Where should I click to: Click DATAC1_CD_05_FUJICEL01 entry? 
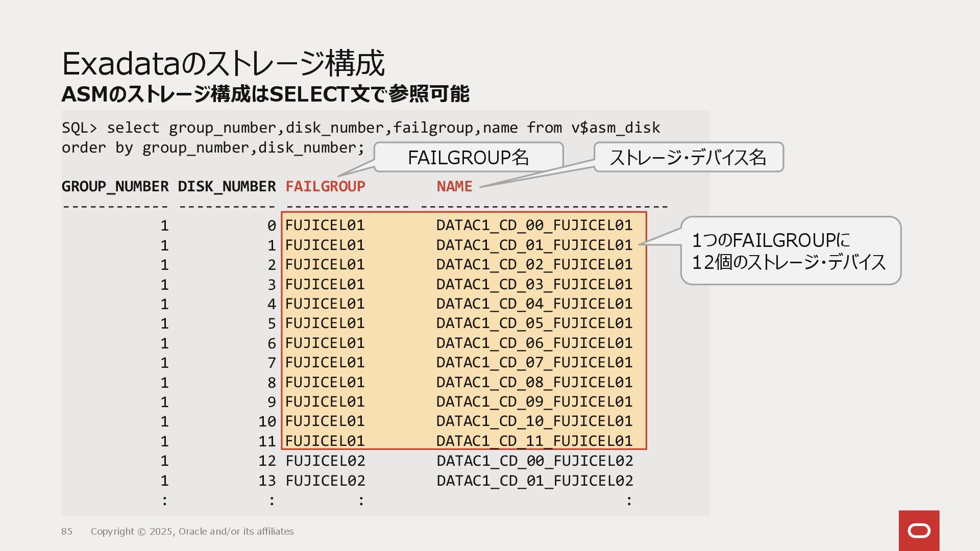click(x=534, y=323)
